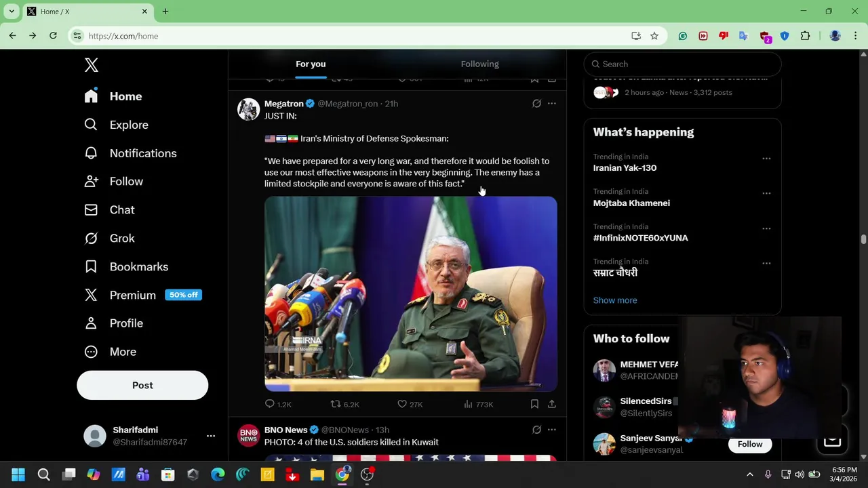Open the taskbar clock showing 6:56 PM
The image size is (868, 488).
tap(844, 474)
